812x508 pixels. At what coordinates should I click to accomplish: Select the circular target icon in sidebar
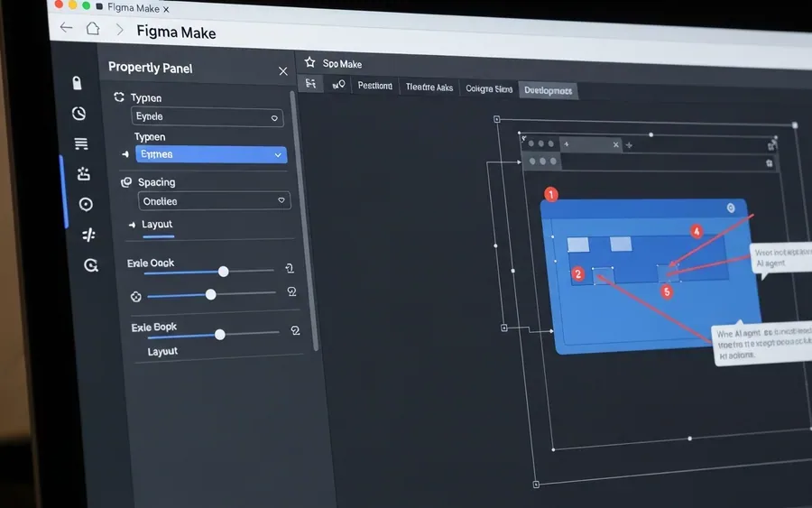(86, 204)
